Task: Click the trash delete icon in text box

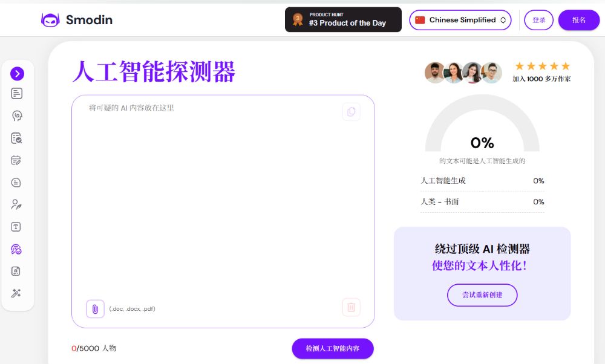Action: 351,307
